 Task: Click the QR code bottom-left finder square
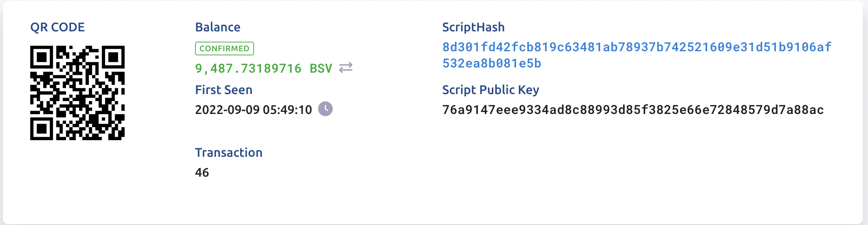tap(42, 129)
